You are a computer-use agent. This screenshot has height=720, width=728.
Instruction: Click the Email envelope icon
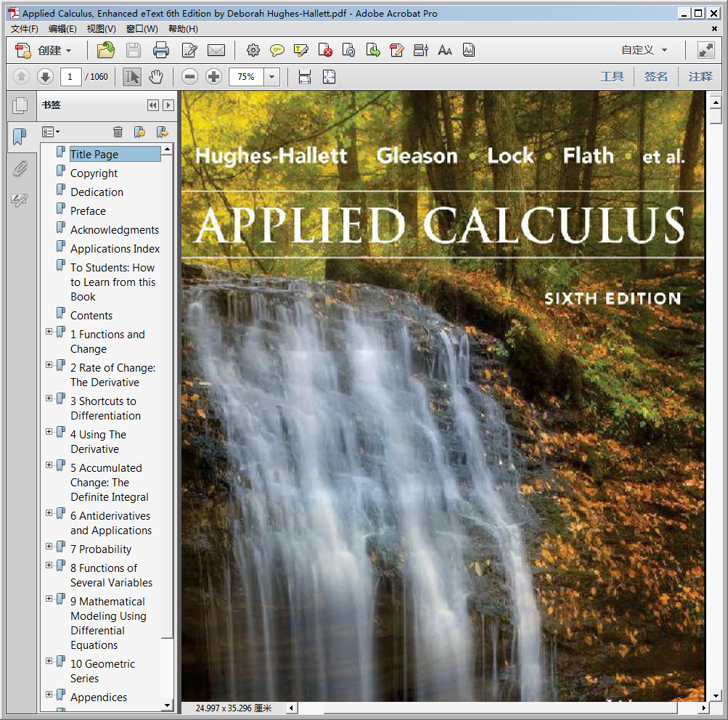tap(216, 50)
